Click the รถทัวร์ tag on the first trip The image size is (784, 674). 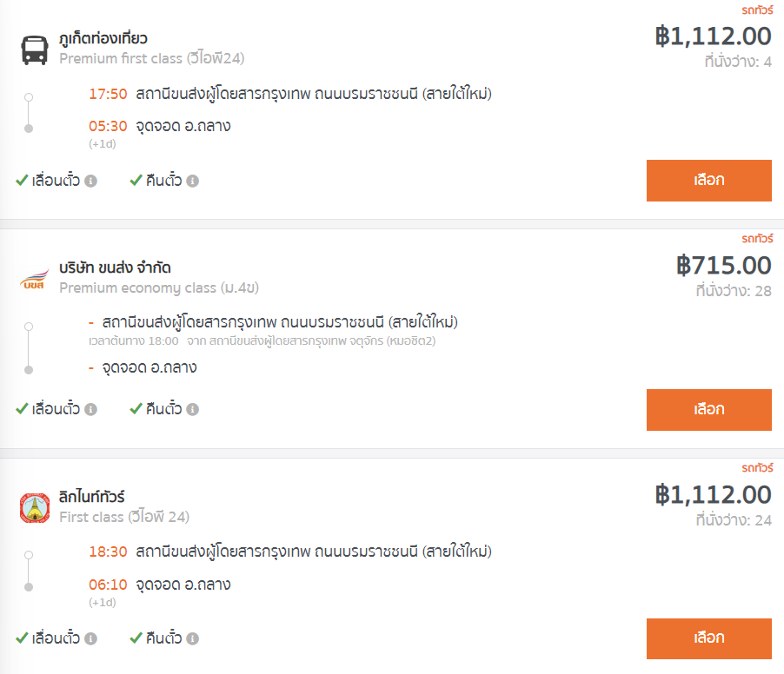757,10
